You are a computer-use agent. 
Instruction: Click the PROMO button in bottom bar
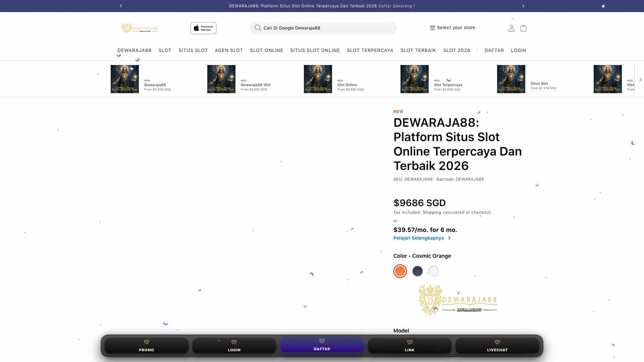[x=146, y=346]
